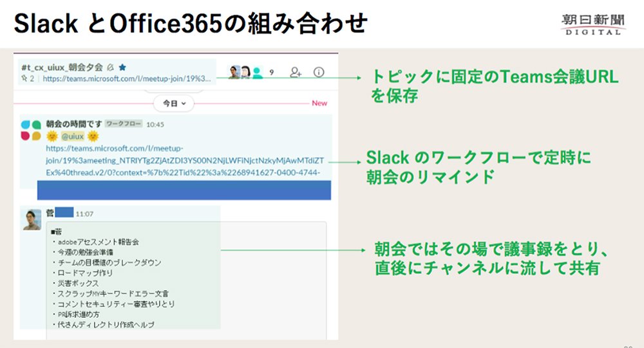
Task: Click the 朝会の時間です sender name
Action: tap(74, 124)
